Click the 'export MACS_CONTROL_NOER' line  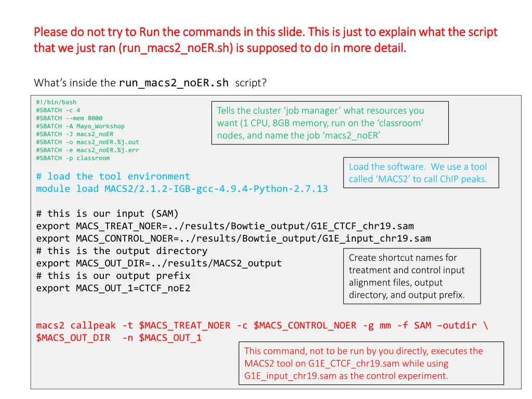(233, 238)
